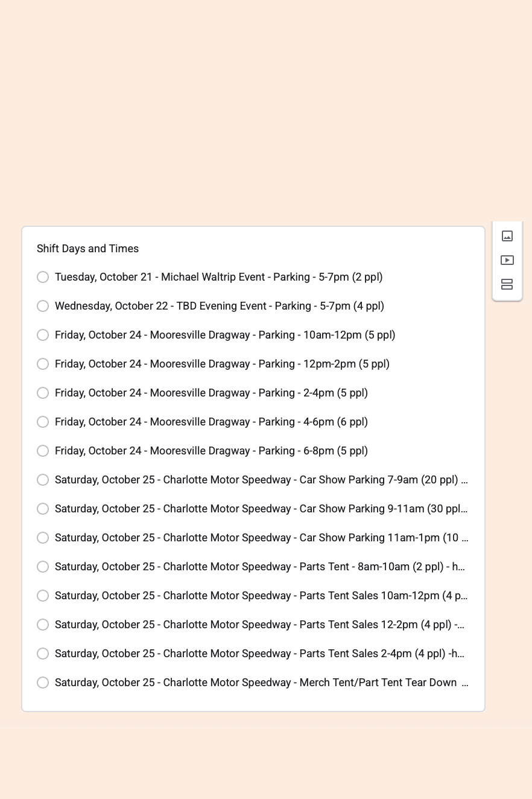Pick Friday Dragway Parking 2-4pm shift
The width and height of the screenshot is (532, 799).
pos(43,393)
